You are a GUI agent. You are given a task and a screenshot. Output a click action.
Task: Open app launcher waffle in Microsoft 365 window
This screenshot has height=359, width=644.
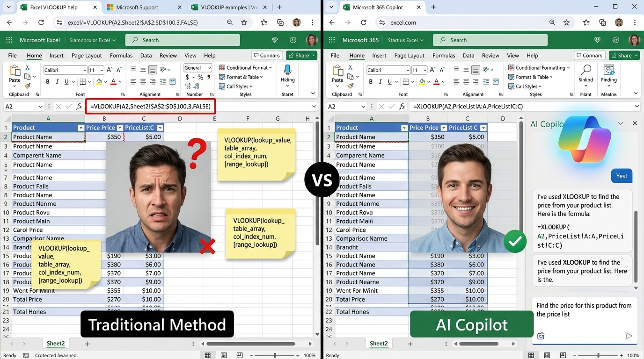point(332,40)
